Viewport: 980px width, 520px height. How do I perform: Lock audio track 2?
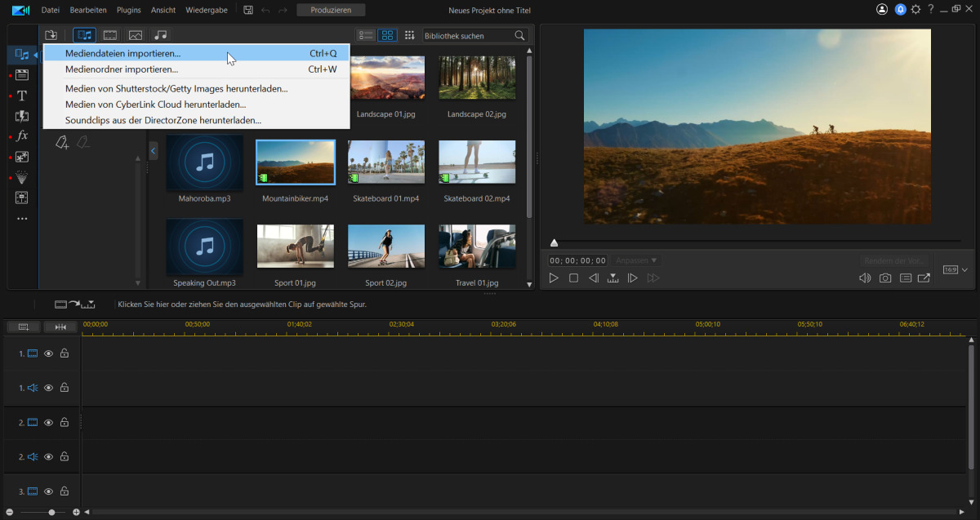click(x=65, y=457)
